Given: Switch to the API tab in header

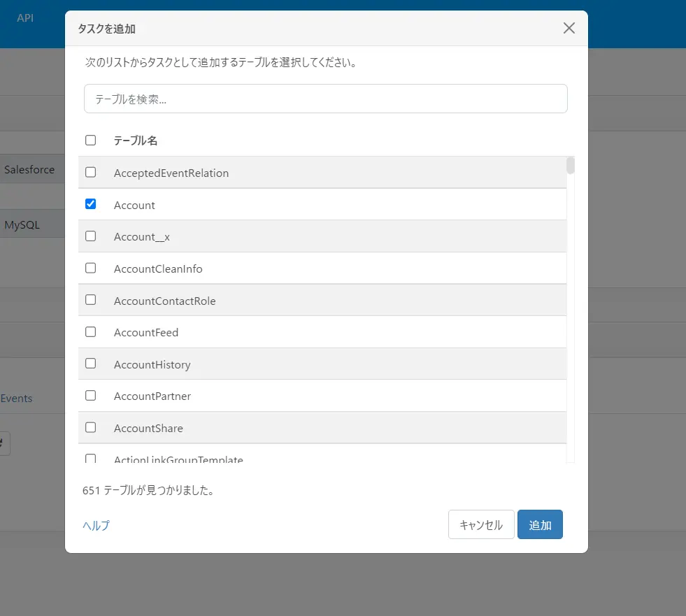Looking at the screenshot, I should click(x=25, y=18).
